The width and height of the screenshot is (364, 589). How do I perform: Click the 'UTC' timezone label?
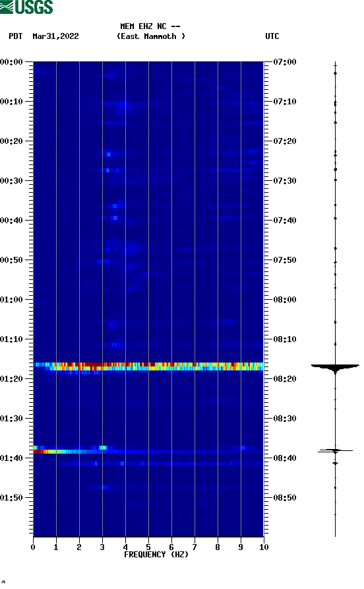(x=272, y=36)
